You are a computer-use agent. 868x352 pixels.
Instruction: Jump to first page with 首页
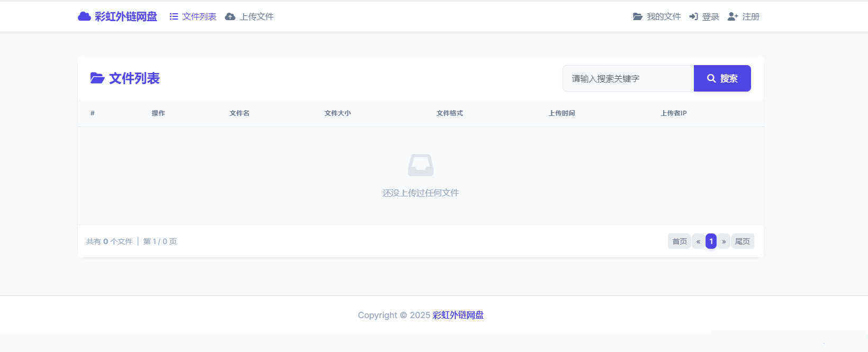(x=679, y=241)
